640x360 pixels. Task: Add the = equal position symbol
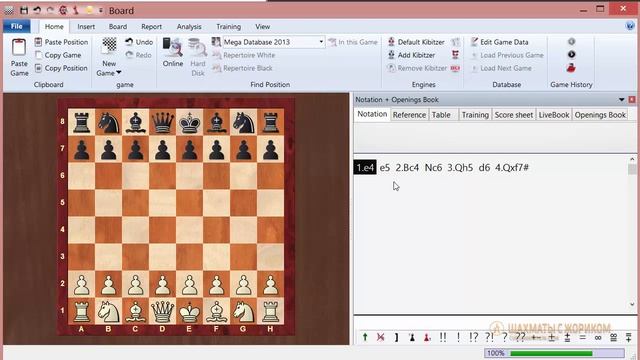pyautogui.click(x=582, y=338)
